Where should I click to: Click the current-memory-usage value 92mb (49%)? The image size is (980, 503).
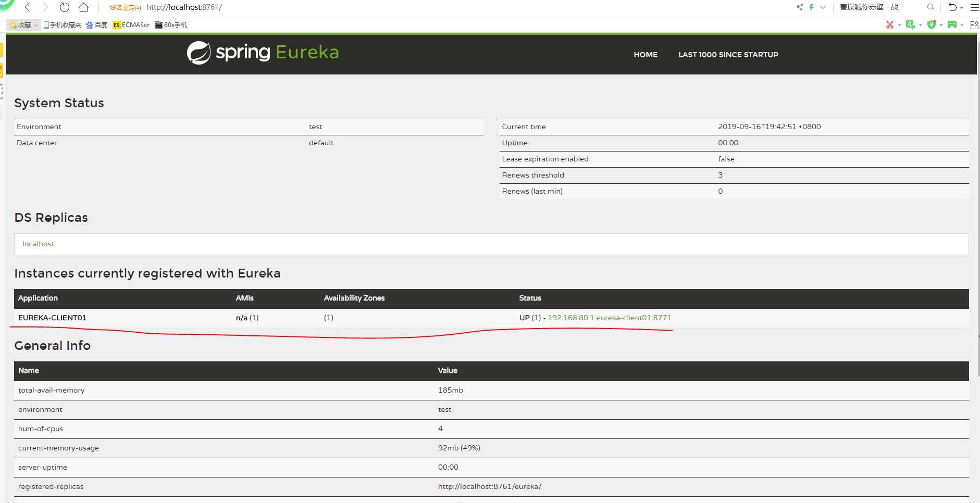459,448
